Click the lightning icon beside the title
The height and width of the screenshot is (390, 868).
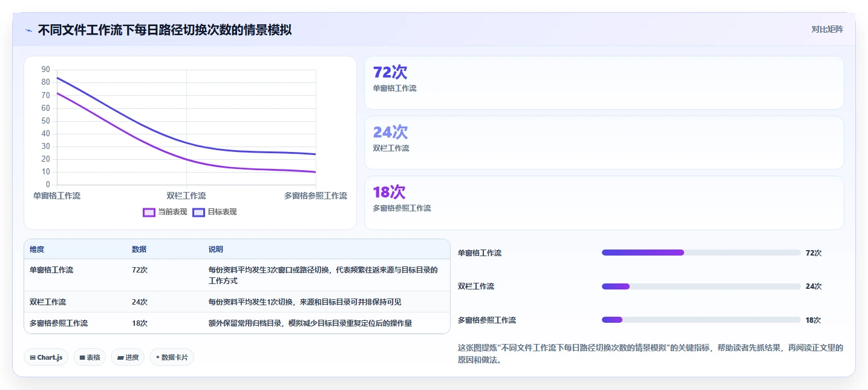29,30
